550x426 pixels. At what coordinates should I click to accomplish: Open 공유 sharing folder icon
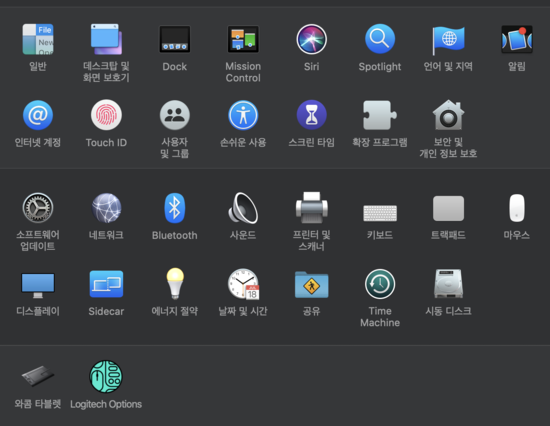click(311, 284)
